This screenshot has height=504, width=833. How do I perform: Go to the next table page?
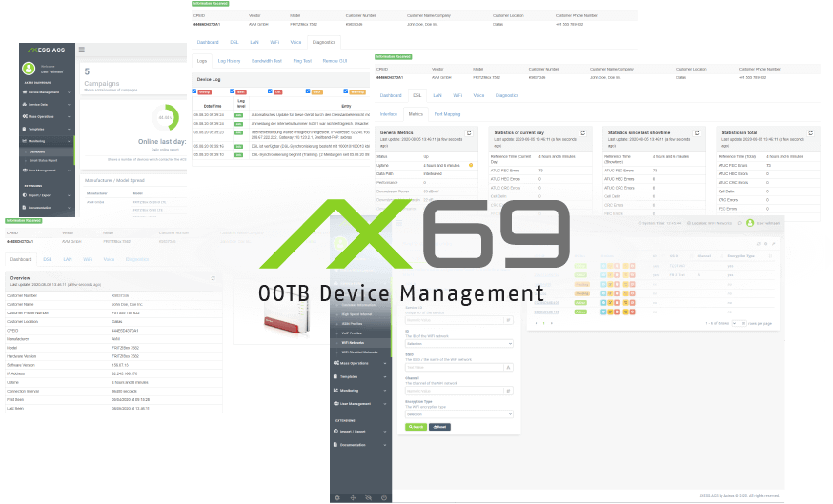pos(552,323)
